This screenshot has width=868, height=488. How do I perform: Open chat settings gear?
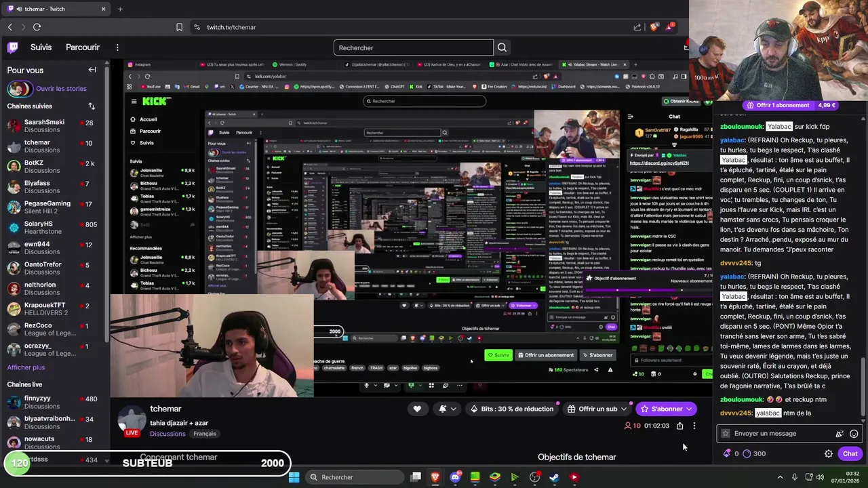point(829,454)
